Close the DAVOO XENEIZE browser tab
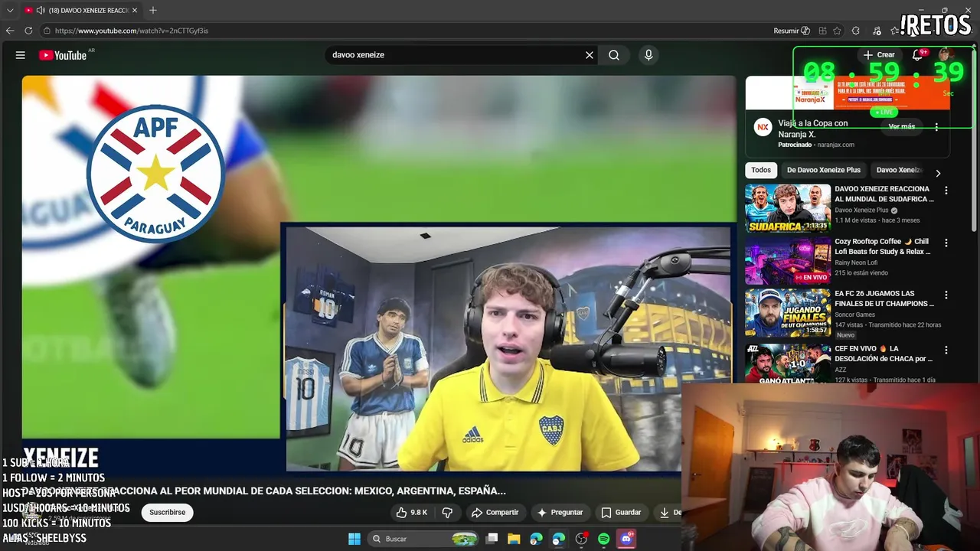Screen dimensions: 980x551 (135, 10)
